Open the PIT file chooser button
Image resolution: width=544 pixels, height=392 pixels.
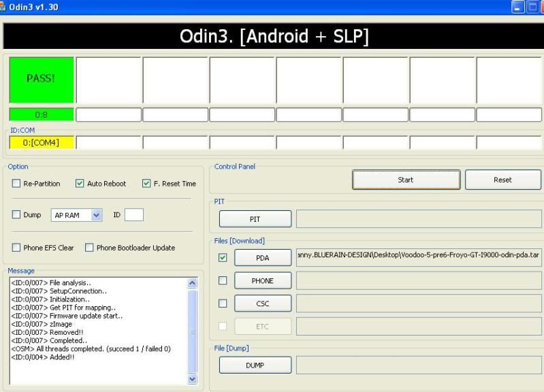pos(255,219)
